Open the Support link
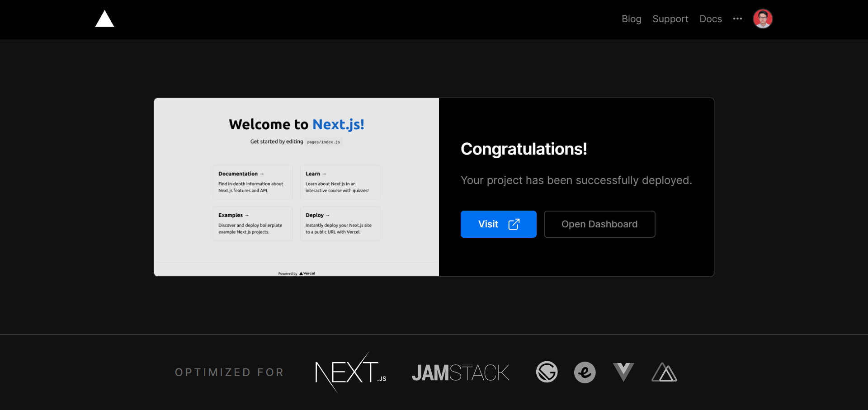This screenshot has width=868, height=410. click(x=670, y=19)
